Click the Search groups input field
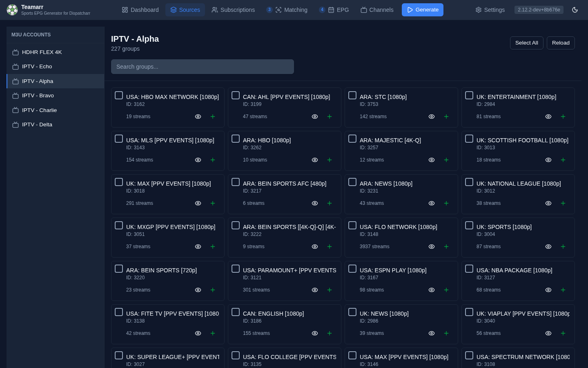Image resolution: width=588 pixels, height=368 pixels. click(x=203, y=67)
